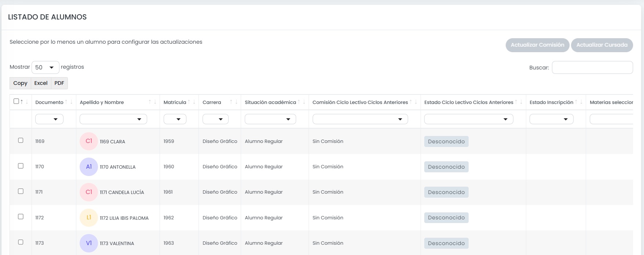Viewport: 644px width, 255px height.
Task: Open the Documento filter dropdown
Action: point(49,119)
